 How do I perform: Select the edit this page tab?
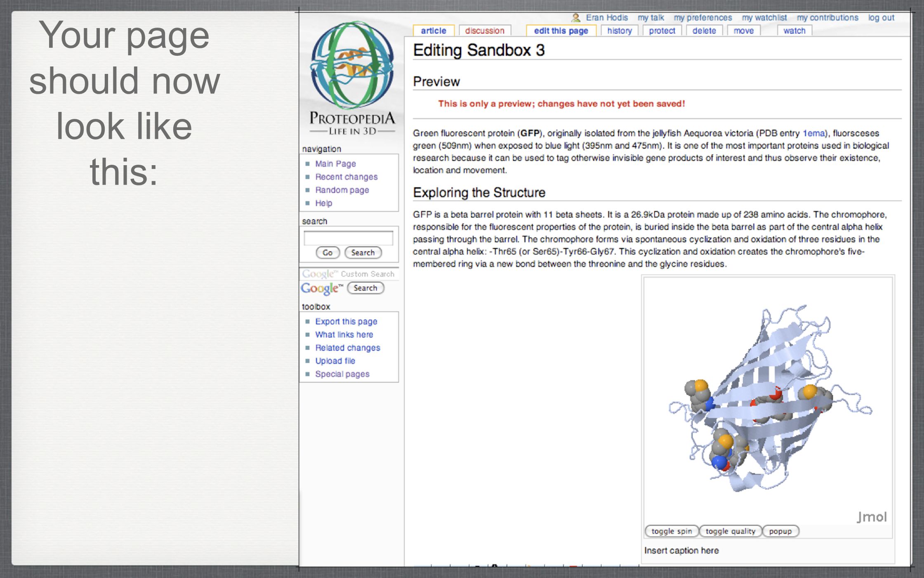561,31
